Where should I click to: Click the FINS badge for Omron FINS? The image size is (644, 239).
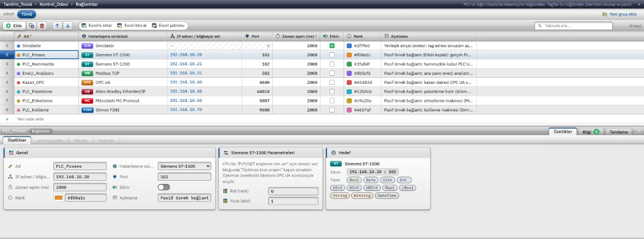(87, 109)
